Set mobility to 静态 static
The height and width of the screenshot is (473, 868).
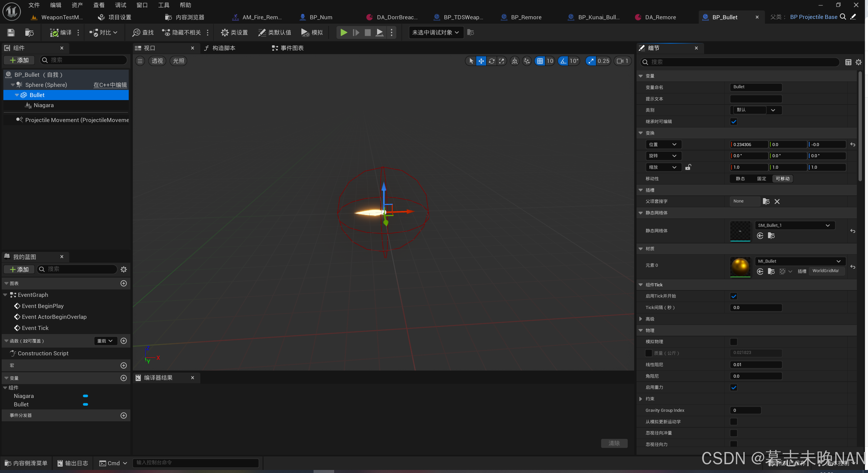tap(740, 179)
